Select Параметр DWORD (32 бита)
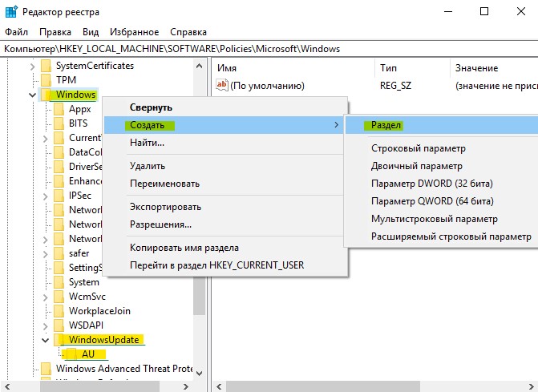 coord(442,183)
